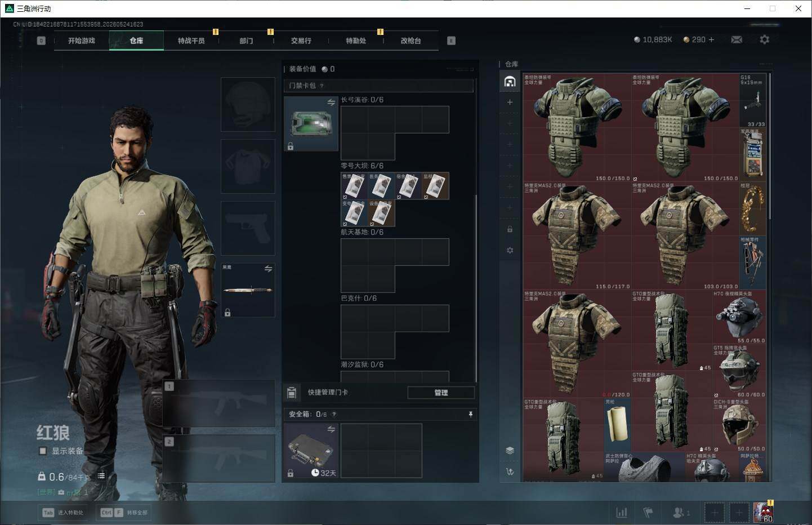
Task: Open the 交易行 tab
Action: 301,41
